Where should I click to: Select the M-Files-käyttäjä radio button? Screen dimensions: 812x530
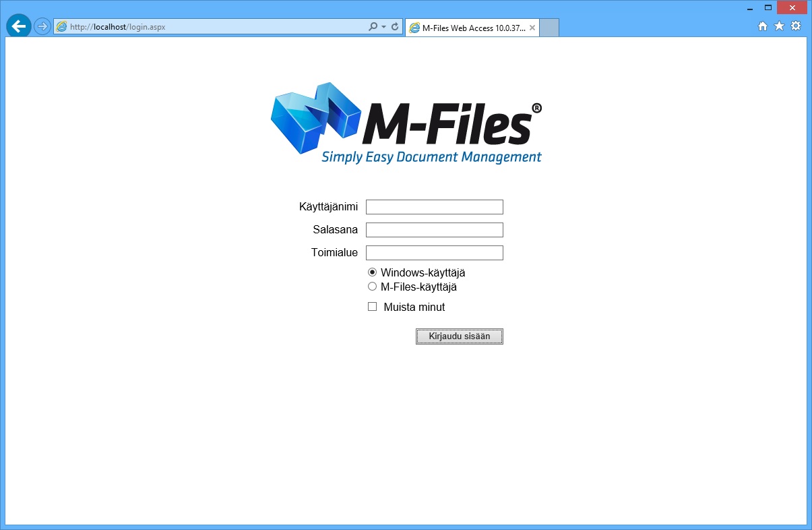point(373,287)
